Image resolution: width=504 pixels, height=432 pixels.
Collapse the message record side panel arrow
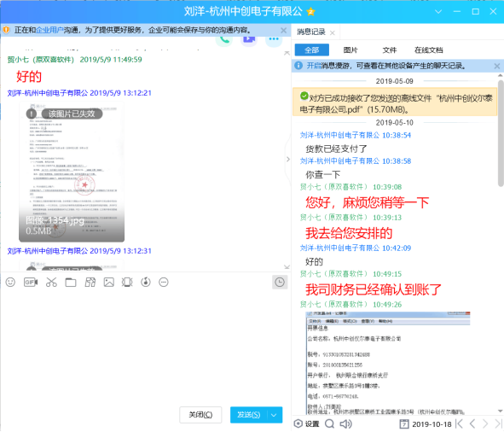(288, 159)
